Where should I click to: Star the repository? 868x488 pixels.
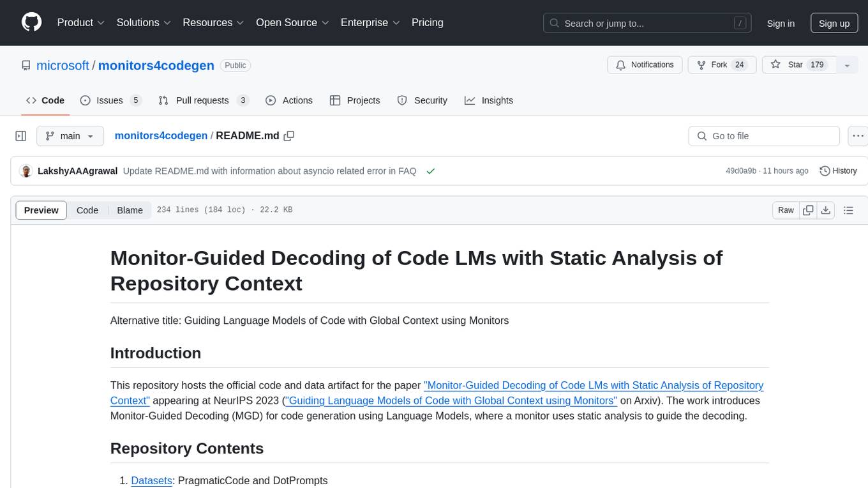click(799, 65)
